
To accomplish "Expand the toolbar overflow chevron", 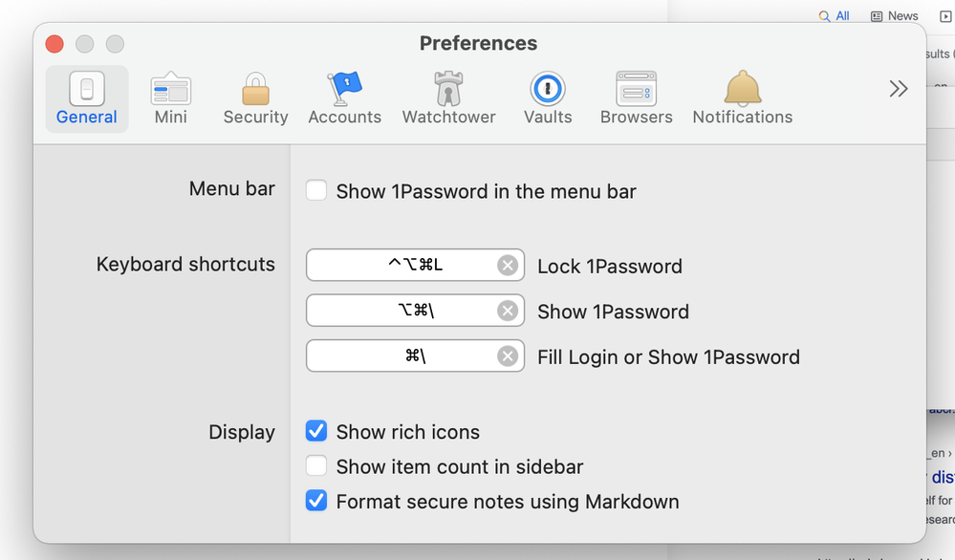I will pyautogui.click(x=899, y=89).
